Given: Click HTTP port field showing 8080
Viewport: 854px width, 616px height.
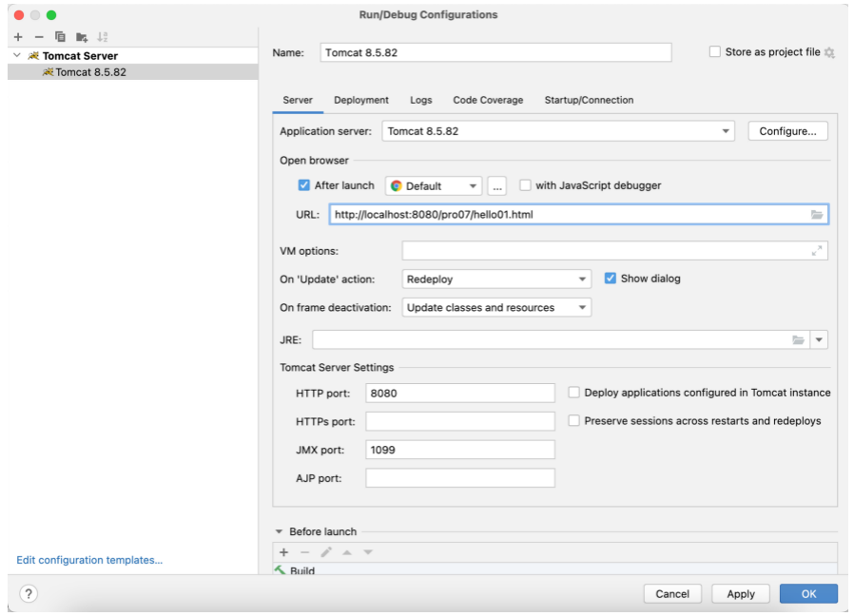Looking at the screenshot, I should coord(460,394).
